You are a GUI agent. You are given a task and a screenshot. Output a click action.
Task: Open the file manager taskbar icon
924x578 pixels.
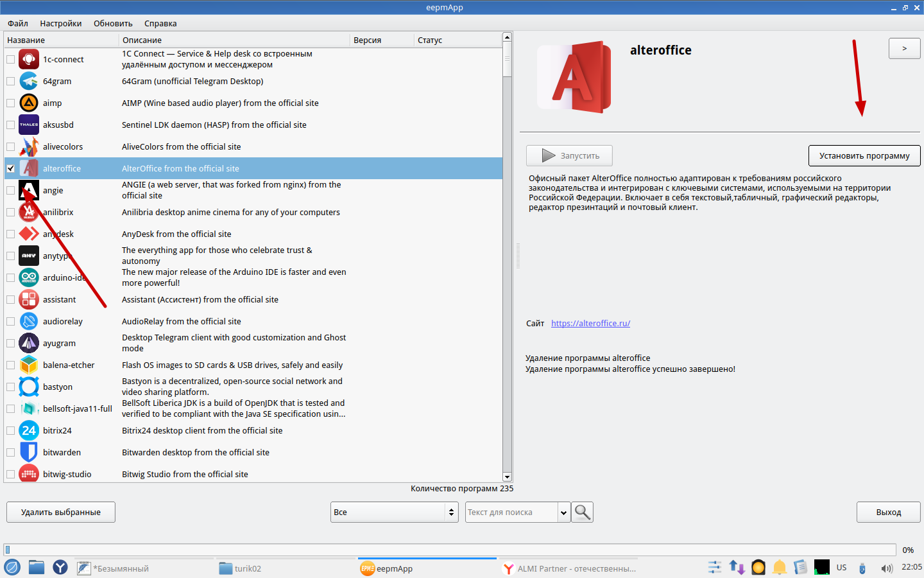click(x=37, y=567)
